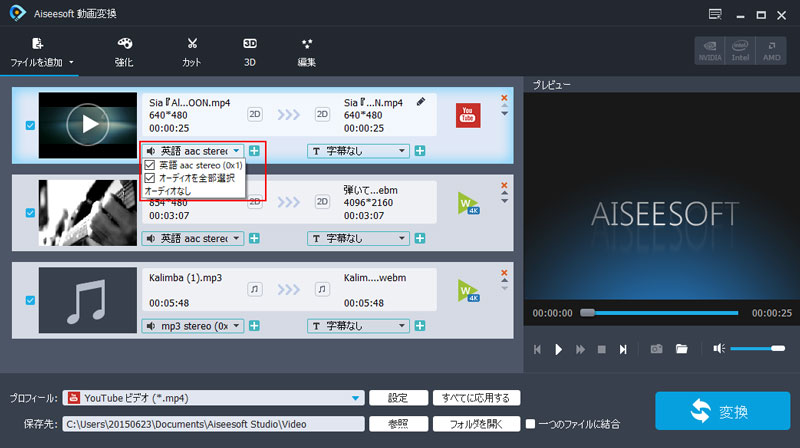
Task: Play the preview video
Action: [559, 349]
